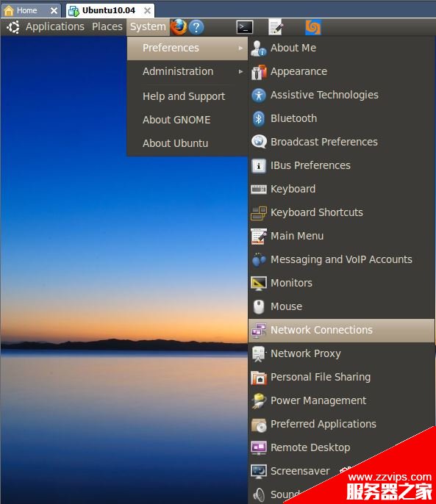This screenshot has height=504, width=436.
Task: Open About GNOME
Action: tap(187, 120)
